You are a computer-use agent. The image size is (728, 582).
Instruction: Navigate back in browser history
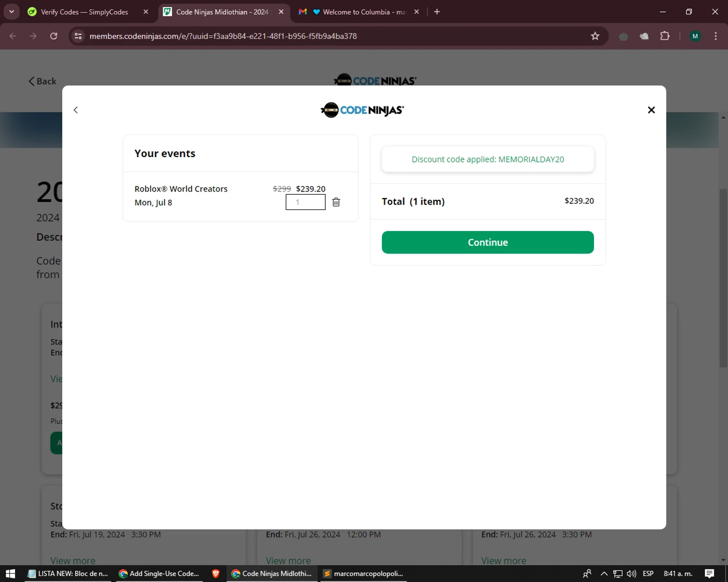(13, 36)
